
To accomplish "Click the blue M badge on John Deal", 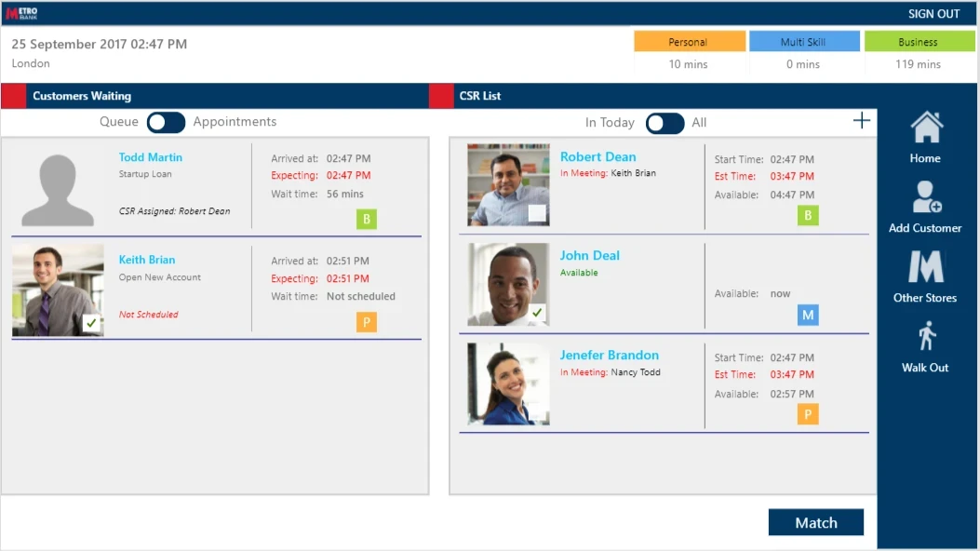I will [x=808, y=315].
